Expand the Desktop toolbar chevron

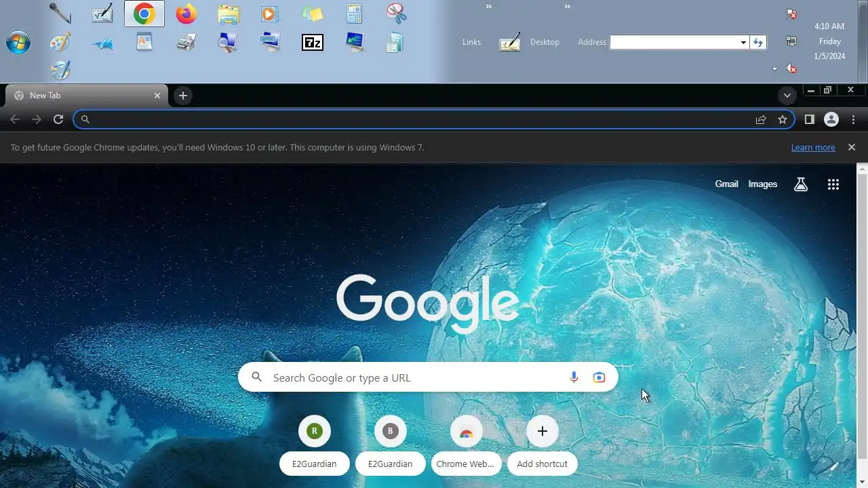pyautogui.click(x=568, y=7)
